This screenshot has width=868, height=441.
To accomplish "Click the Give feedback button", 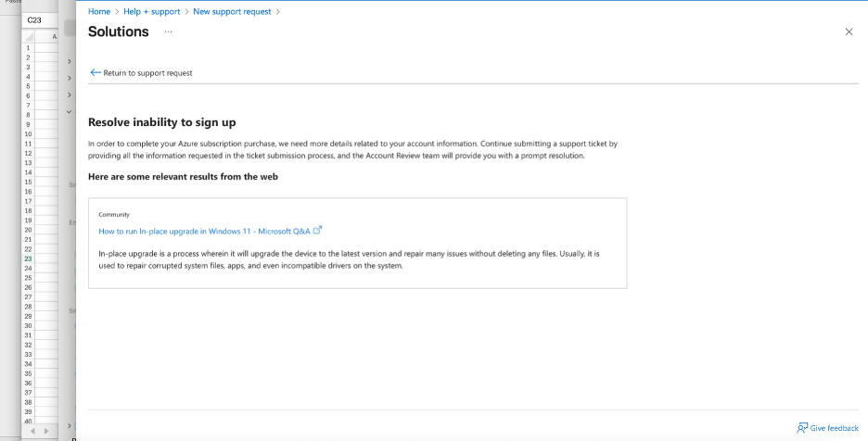I will pos(828,428).
